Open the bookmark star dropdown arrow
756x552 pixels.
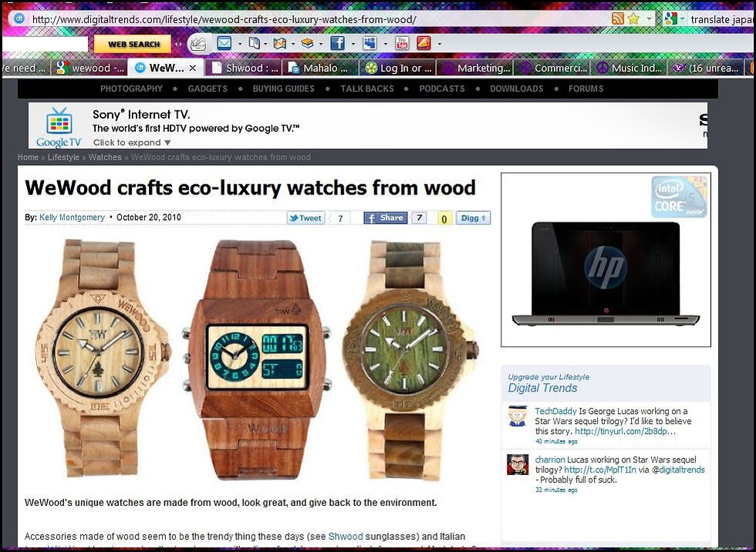click(649, 19)
